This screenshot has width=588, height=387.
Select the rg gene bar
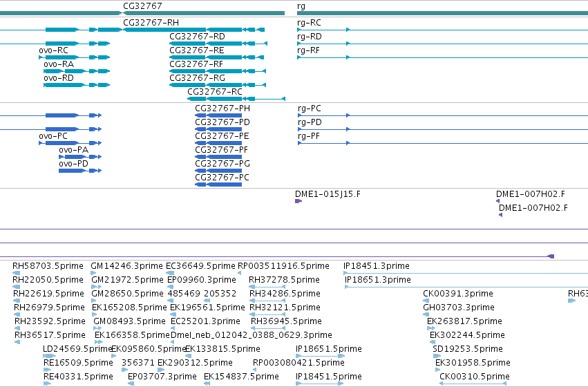point(442,13)
